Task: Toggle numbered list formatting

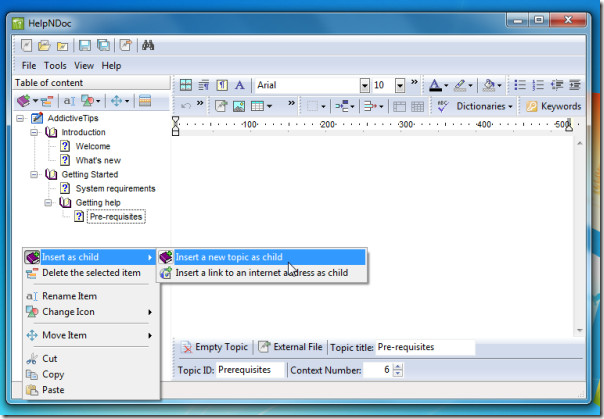Action: tap(538, 85)
